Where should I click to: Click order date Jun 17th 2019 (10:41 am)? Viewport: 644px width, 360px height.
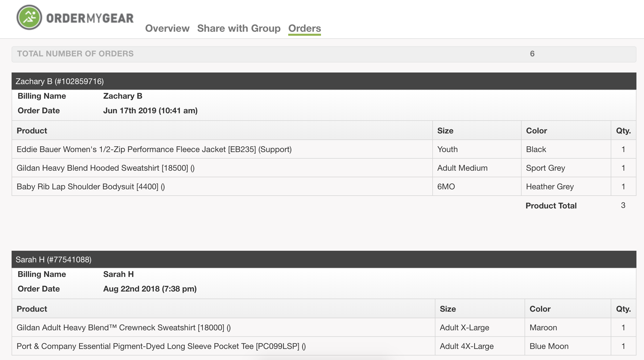[x=150, y=111]
